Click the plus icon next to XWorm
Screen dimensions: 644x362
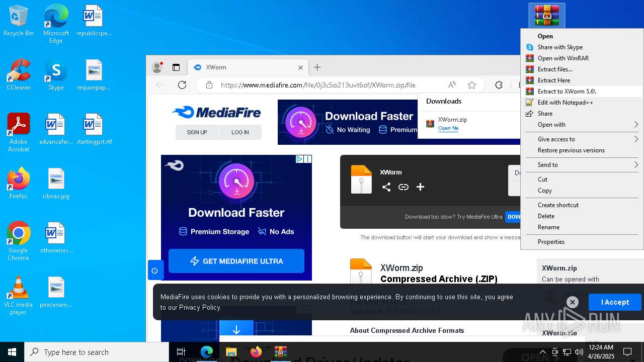421,187
